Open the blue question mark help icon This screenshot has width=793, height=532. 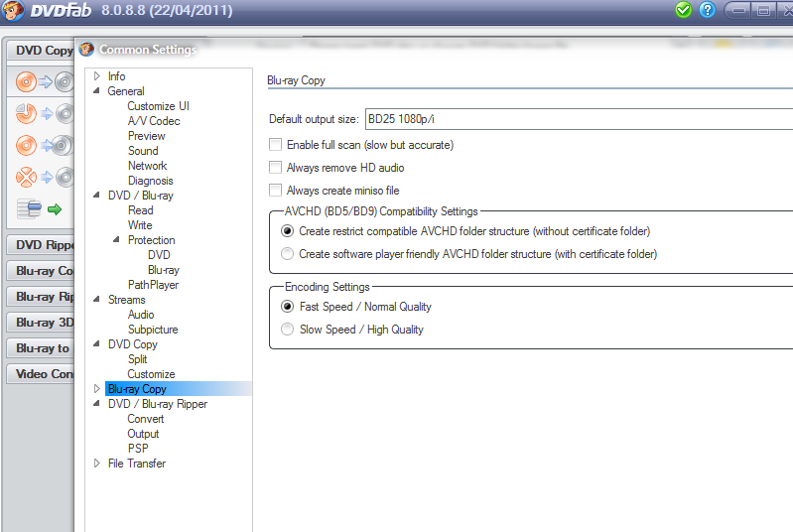click(707, 10)
